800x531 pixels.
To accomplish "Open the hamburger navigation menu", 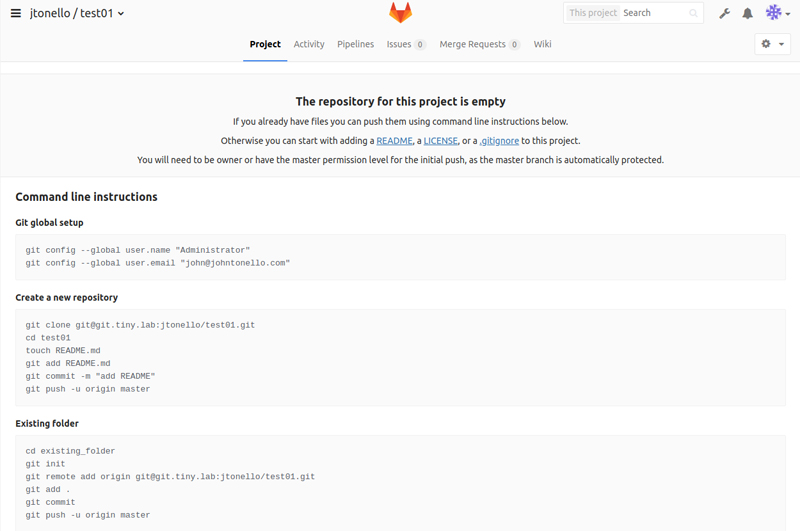I will [16, 13].
